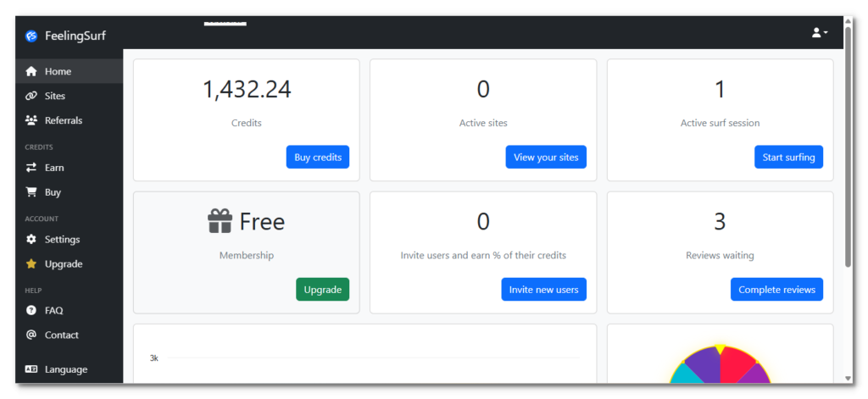This screenshot has width=868, height=399.
Task: Click the Earn arrows icon
Action: (x=31, y=168)
